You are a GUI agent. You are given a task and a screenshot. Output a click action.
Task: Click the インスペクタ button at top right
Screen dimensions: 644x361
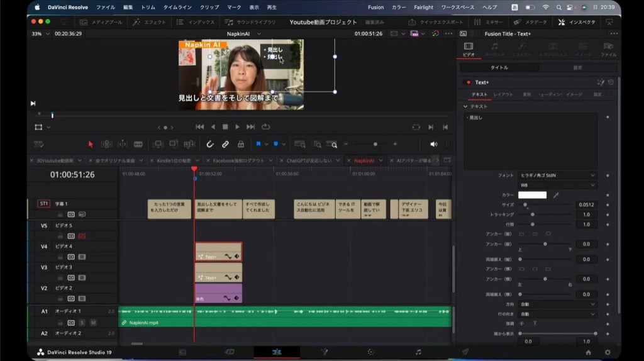(x=577, y=22)
